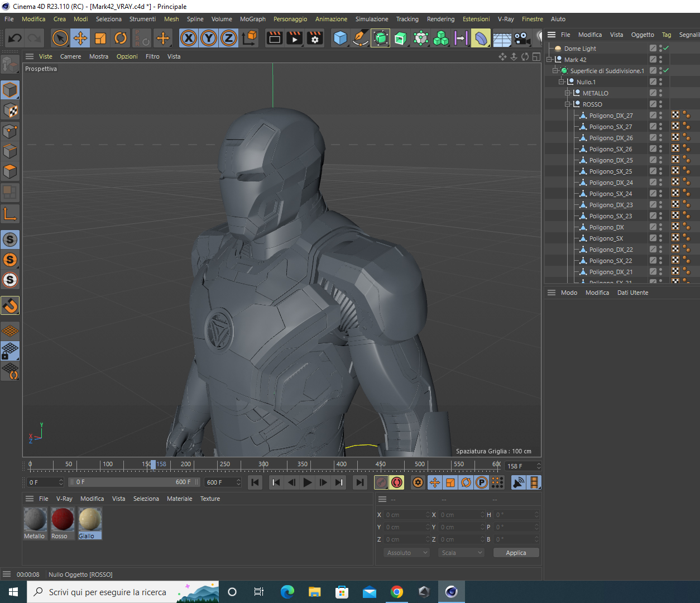This screenshot has height=603, width=700.
Task: Toggle Enable Snap magnet icon
Action: [x=10, y=305]
